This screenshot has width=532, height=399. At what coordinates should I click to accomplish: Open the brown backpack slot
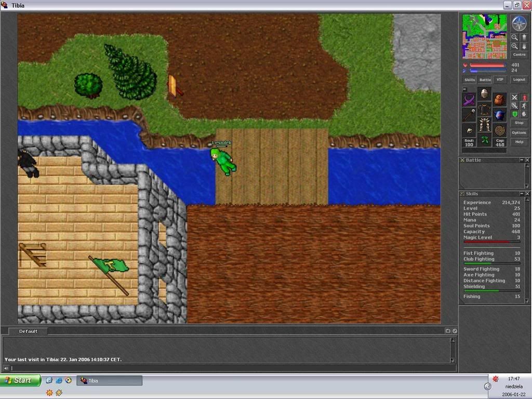pos(500,100)
